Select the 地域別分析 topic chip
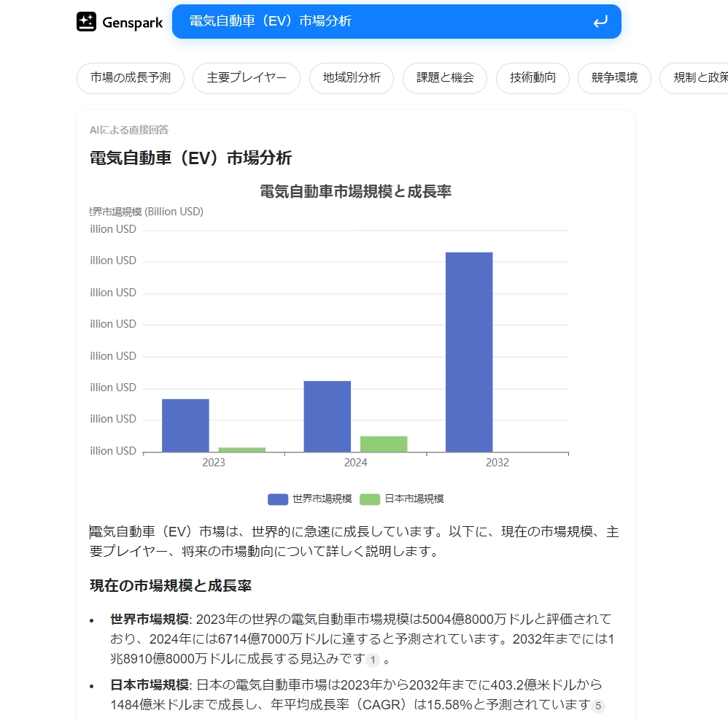The height and width of the screenshot is (721, 728). 352,78
